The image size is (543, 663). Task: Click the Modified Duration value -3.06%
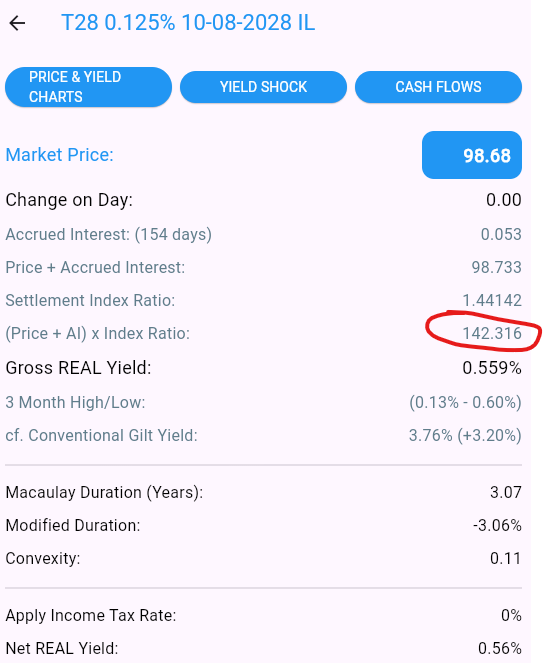(x=497, y=525)
